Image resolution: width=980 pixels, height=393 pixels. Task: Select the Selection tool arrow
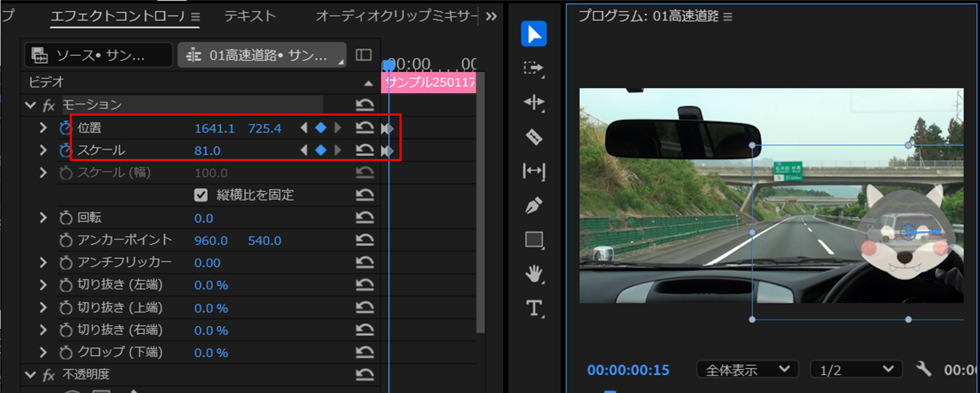pyautogui.click(x=533, y=34)
